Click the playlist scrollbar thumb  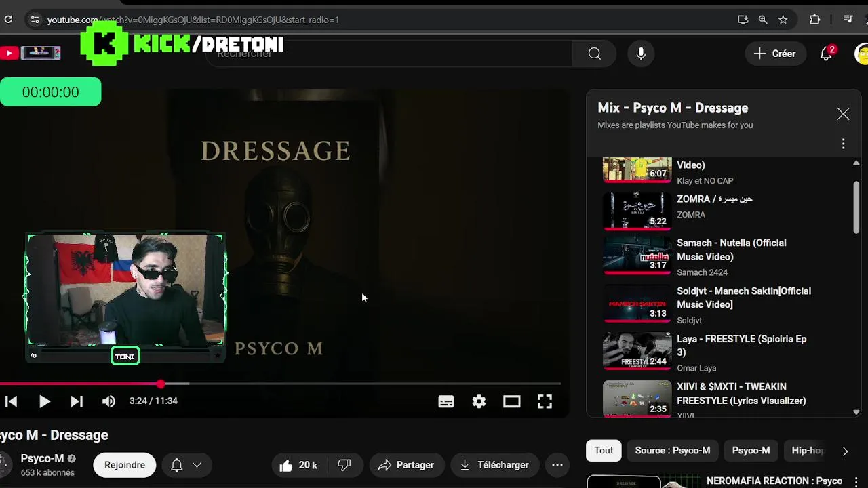point(856,207)
